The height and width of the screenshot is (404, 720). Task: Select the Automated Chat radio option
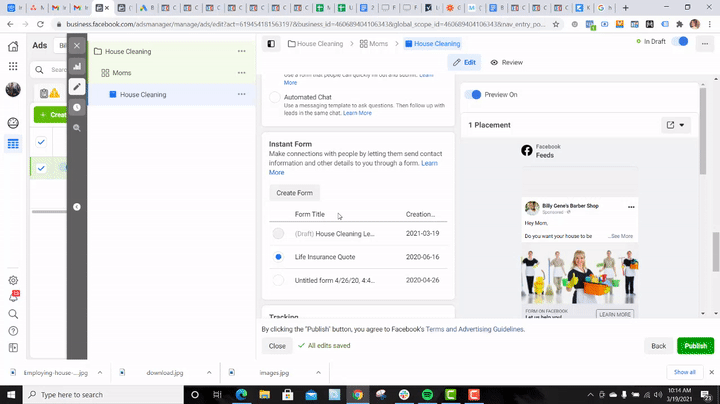[x=275, y=98]
